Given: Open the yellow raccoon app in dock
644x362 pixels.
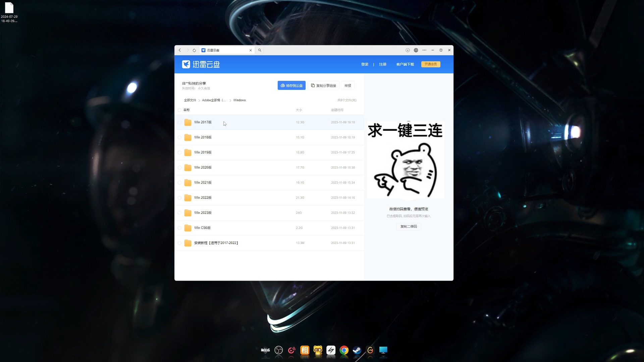Looking at the screenshot, I should 318,350.
